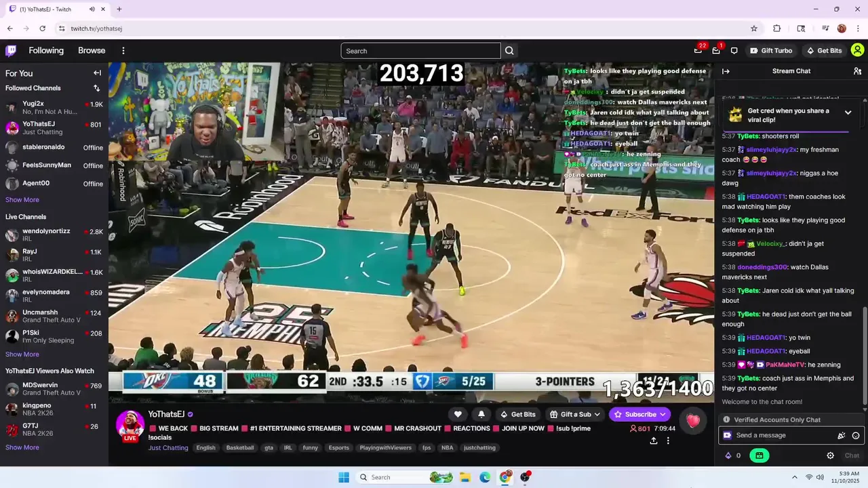Collapse the Stream Chat panel
The height and width of the screenshot is (488, 868).
tap(726, 71)
